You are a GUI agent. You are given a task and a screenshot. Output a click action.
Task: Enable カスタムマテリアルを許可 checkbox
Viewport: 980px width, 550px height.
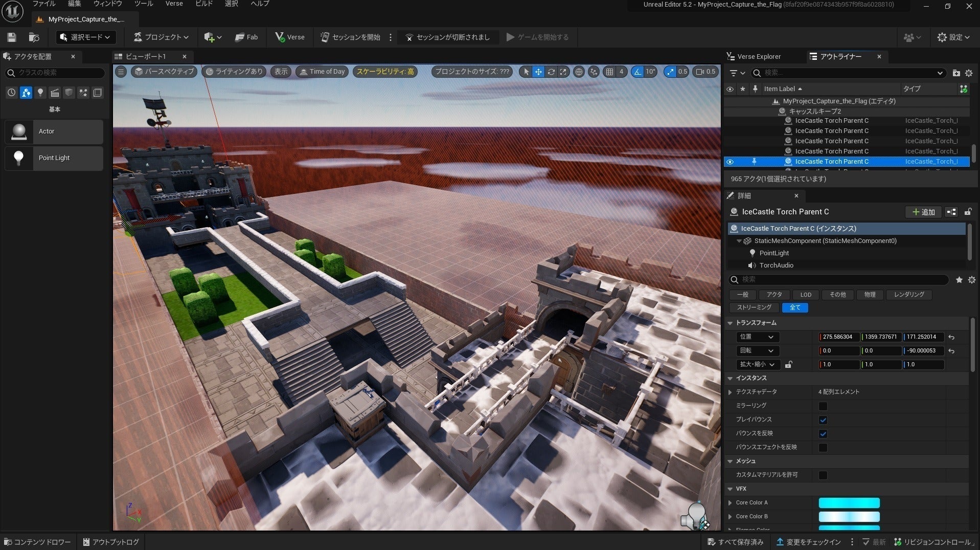(x=823, y=475)
